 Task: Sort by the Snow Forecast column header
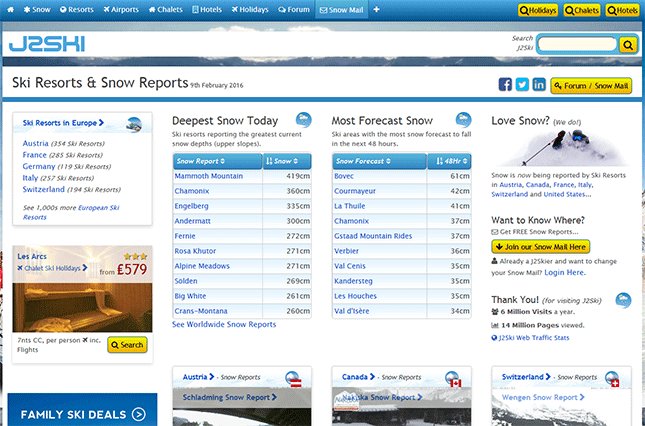point(379,161)
